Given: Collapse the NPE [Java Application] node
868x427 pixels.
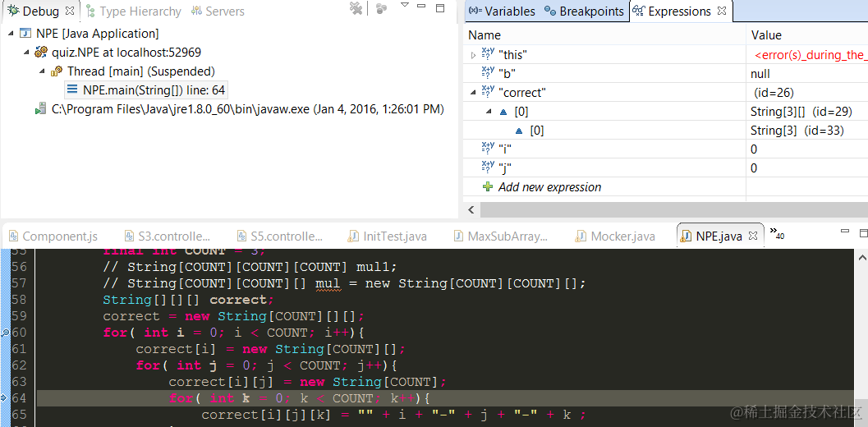Looking at the screenshot, I should point(12,33).
